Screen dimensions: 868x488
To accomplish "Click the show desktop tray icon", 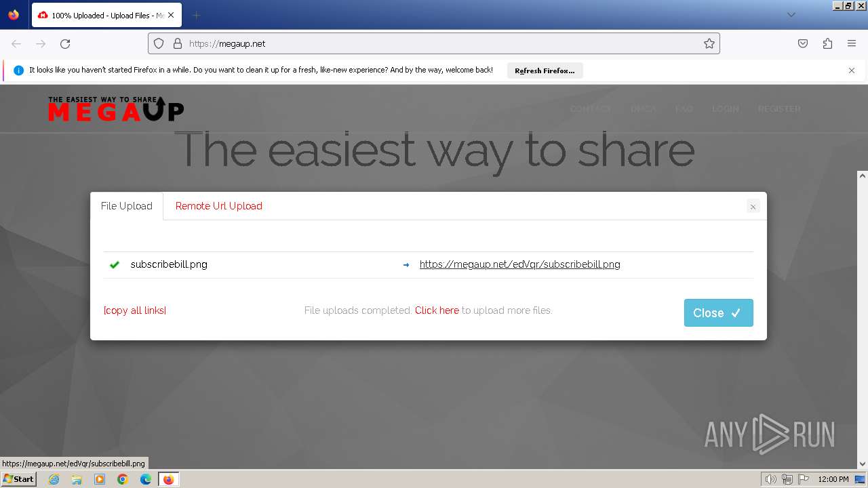I will coord(860,479).
